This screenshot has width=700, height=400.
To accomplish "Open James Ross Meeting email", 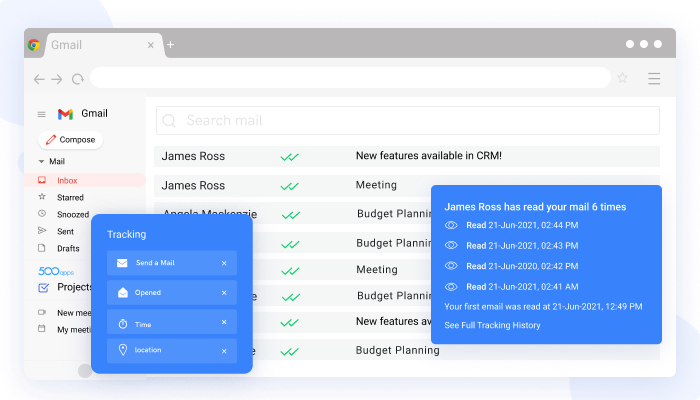I will click(x=292, y=185).
